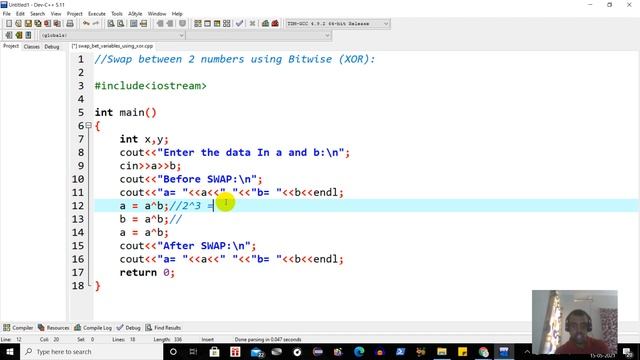Open the Help menu
Screen dimensions: 640x360
tap(177, 13)
